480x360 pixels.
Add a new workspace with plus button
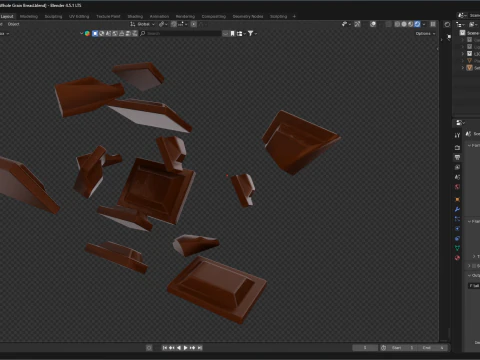click(x=294, y=16)
